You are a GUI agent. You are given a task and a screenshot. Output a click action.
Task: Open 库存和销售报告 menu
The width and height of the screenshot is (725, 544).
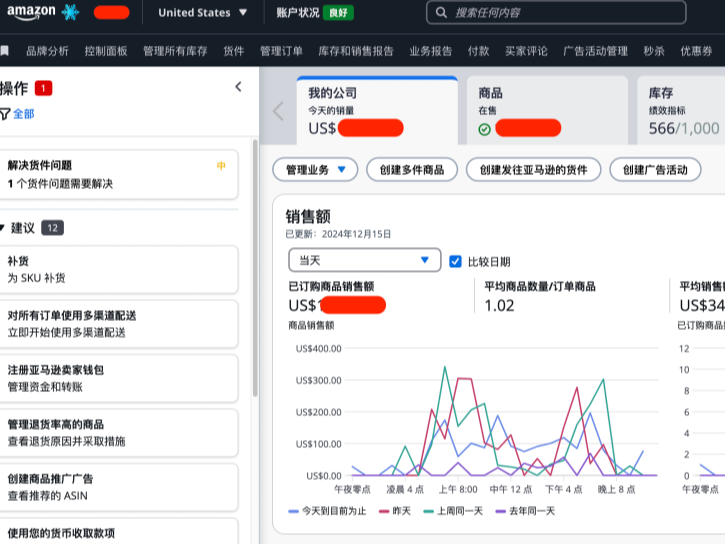tap(356, 51)
